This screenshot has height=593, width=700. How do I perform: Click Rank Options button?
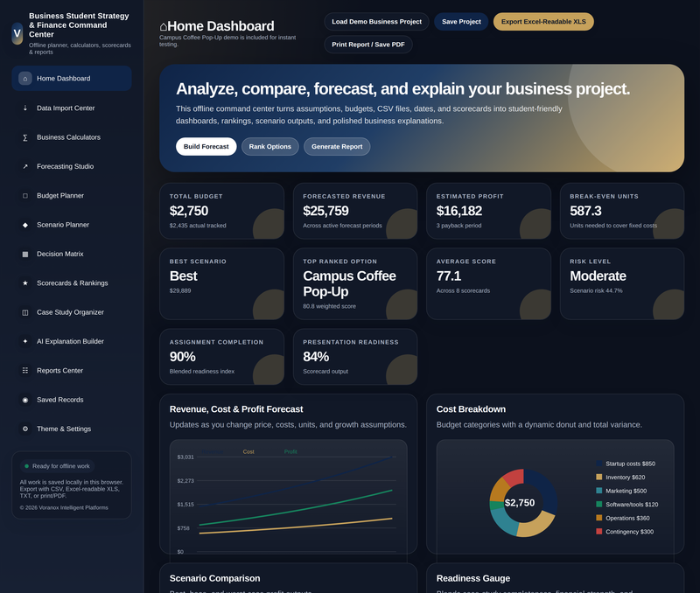(x=270, y=146)
